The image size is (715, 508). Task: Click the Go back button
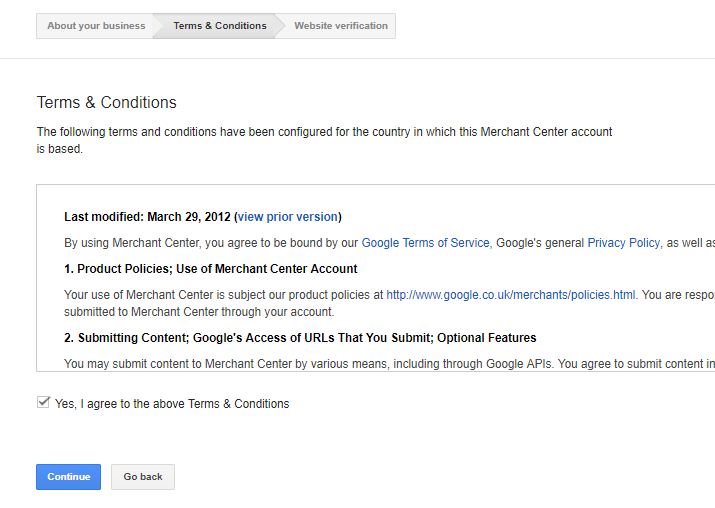click(x=143, y=477)
